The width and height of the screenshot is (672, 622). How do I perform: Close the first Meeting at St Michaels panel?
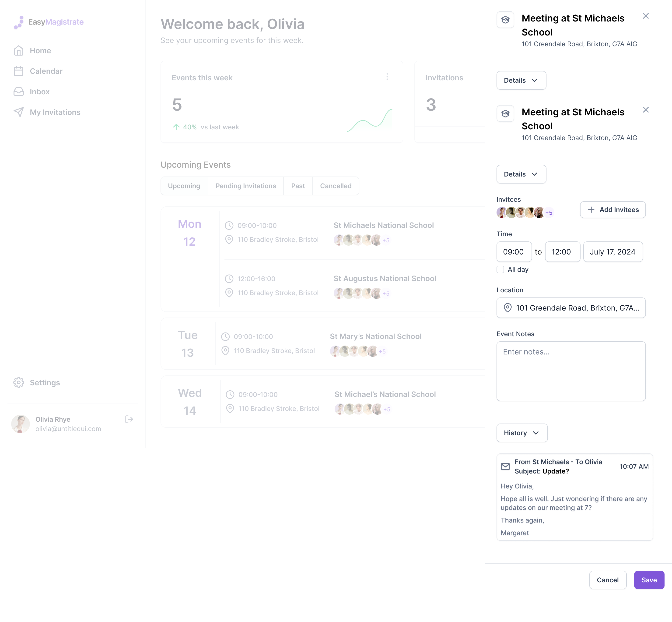pyautogui.click(x=645, y=16)
